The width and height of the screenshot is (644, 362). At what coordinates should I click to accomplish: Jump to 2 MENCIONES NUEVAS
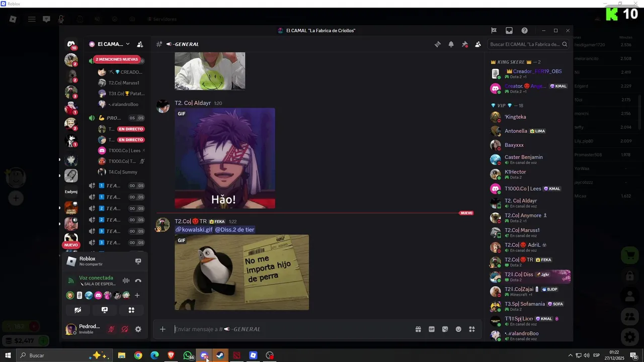[x=117, y=59]
